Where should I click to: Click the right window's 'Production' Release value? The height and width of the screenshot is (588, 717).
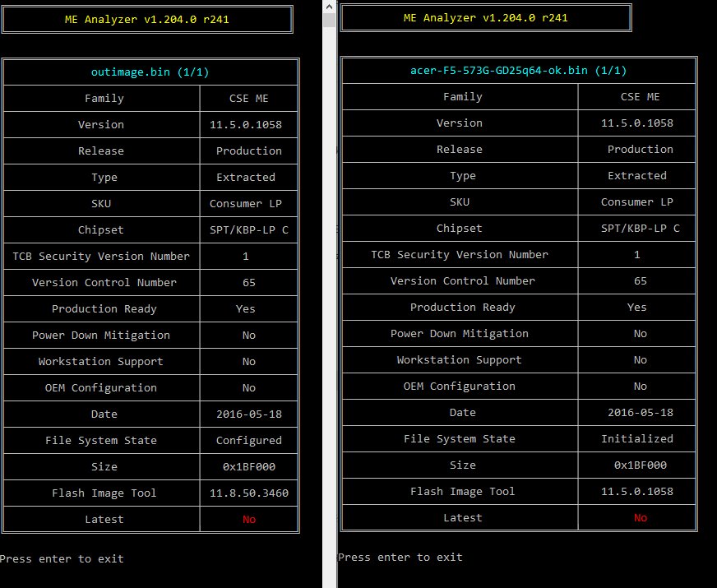click(x=641, y=149)
